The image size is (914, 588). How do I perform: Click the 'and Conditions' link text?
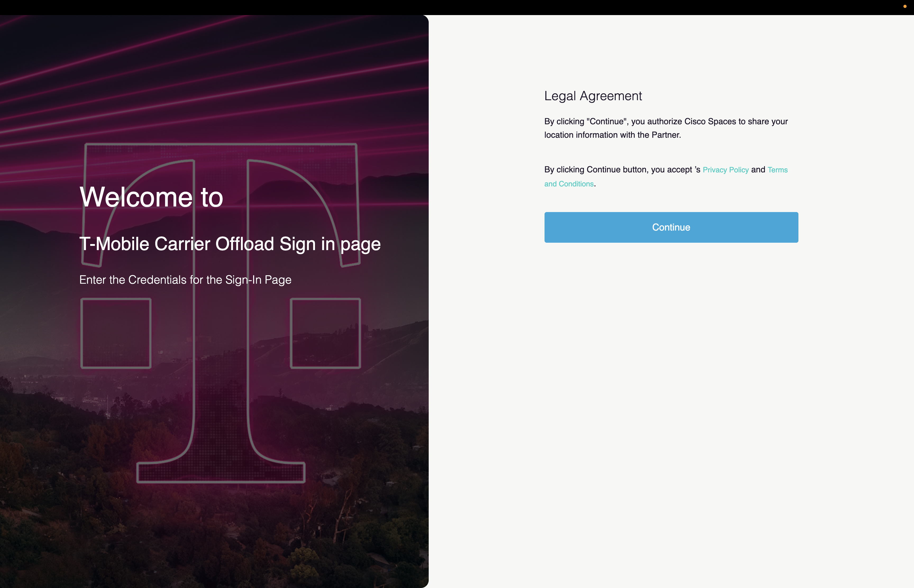[569, 184]
